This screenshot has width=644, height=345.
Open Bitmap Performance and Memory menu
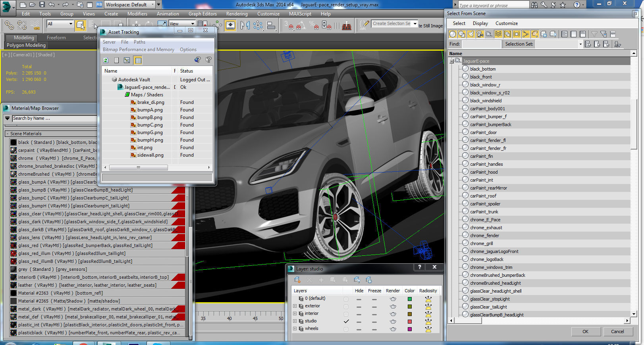[138, 50]
